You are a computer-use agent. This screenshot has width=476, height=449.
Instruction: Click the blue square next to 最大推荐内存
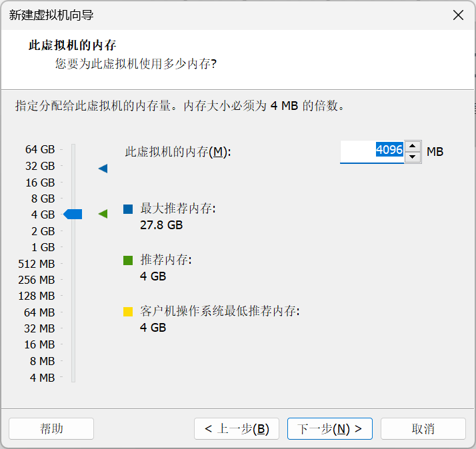128,209
